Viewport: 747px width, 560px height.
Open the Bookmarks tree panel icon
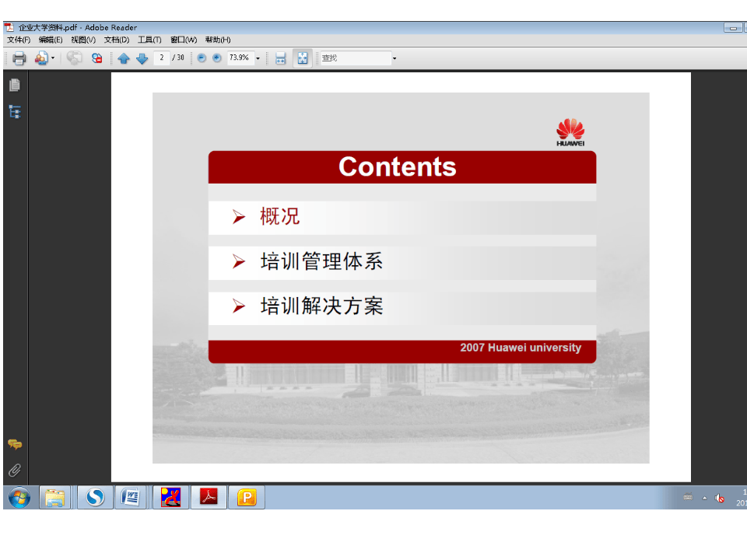[x=15, y=112]
